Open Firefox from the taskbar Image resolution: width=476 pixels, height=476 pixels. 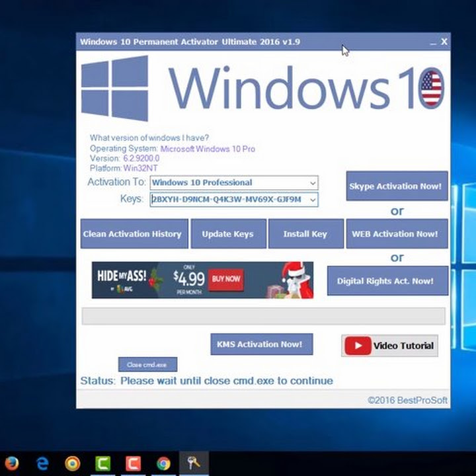[x=12, y=463]
